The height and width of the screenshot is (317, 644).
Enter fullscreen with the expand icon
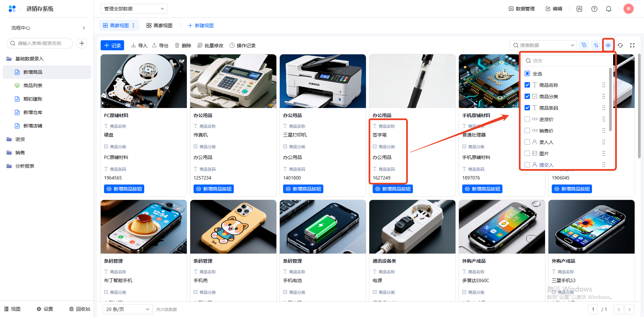point(632,45)
